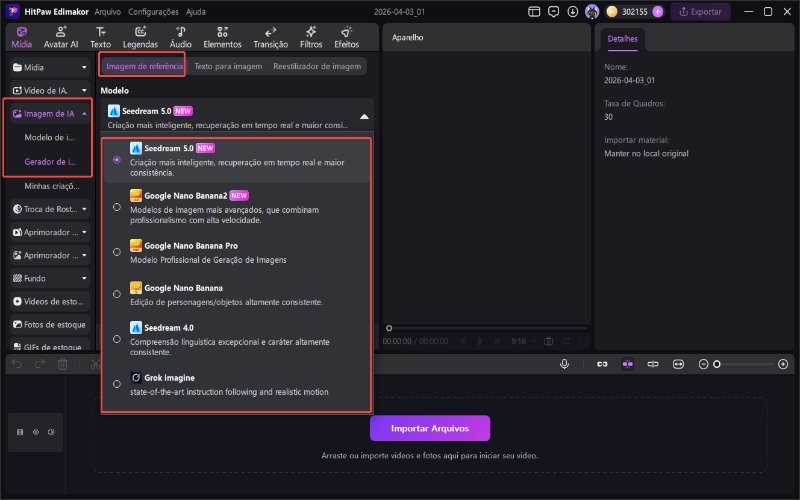Open the Avatar AI tool

[61, 38]
